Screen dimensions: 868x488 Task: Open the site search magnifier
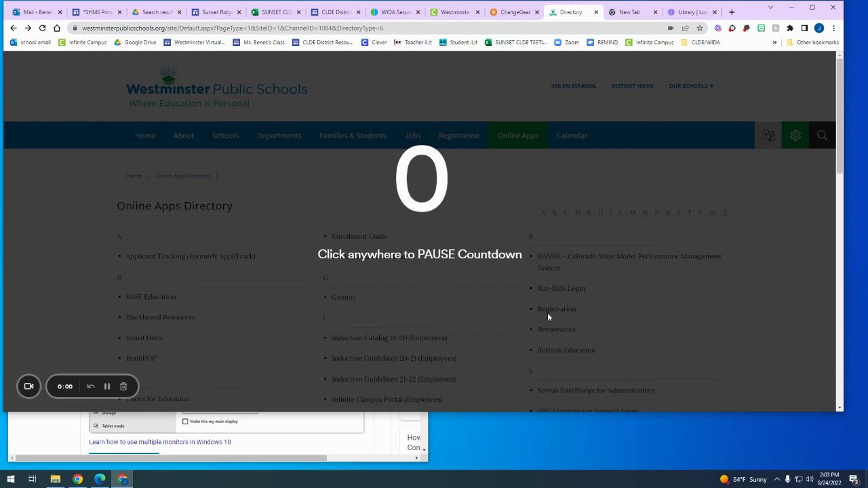click(822, 136)
